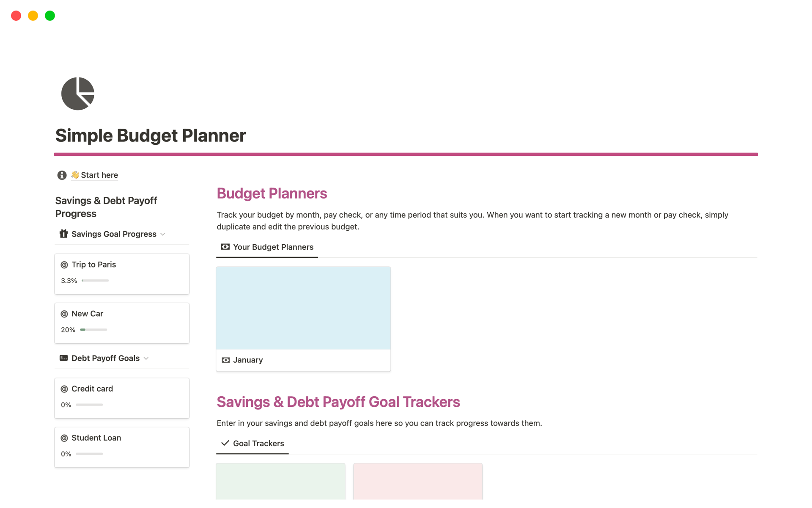Image resolution: width=812 pixels, height=508 pixels.
Task: Click the banknote icon beside January
Action: click(225, 360)
